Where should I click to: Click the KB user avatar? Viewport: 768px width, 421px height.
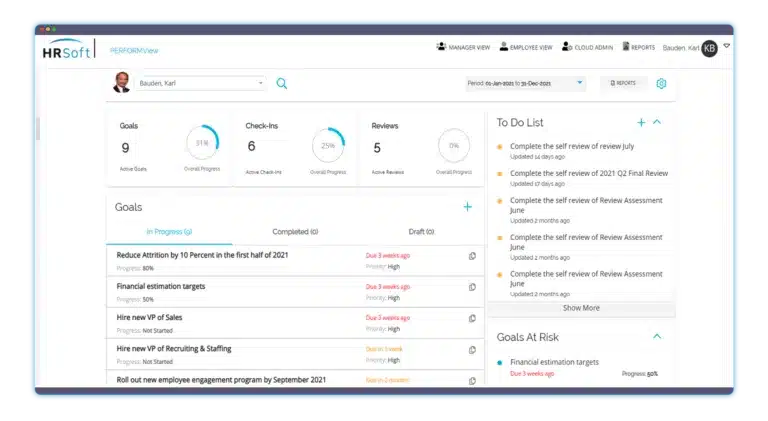tap(709, 48)
